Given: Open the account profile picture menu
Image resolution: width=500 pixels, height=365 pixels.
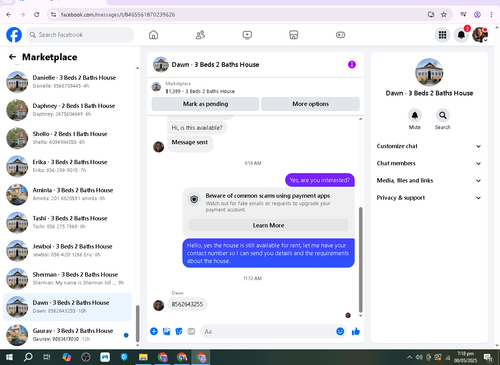Looking at the screenshot, I should 480,35.
